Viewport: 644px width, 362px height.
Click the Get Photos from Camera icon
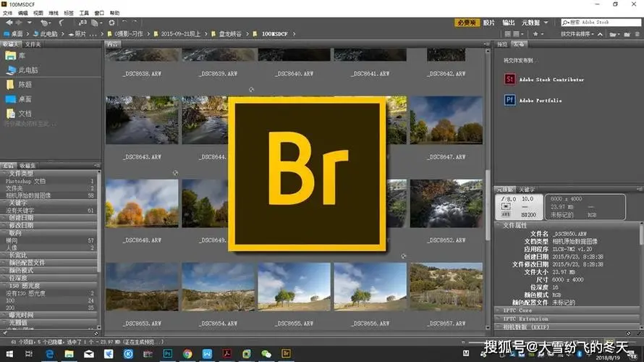(x=82, y=22)
